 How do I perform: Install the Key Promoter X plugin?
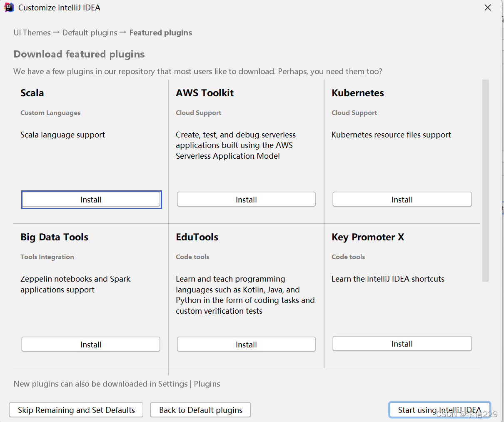point(402,344)
